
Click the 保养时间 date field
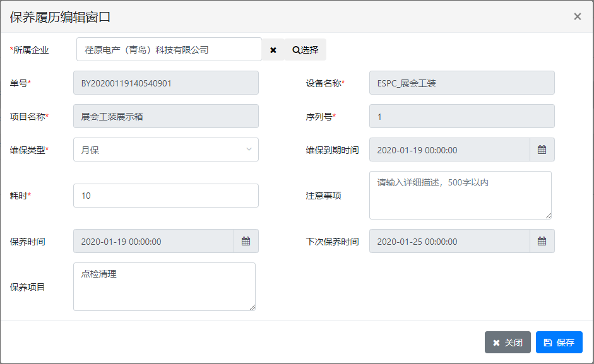pos(154,241)
